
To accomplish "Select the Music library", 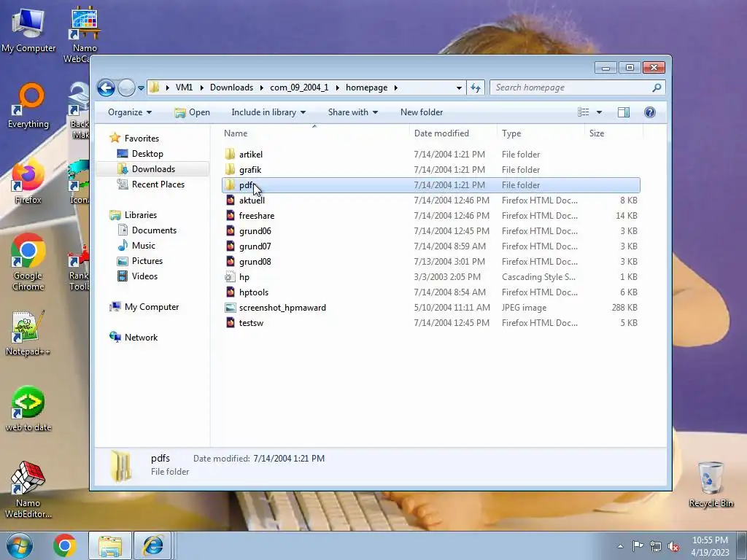I will pos(144,246).
